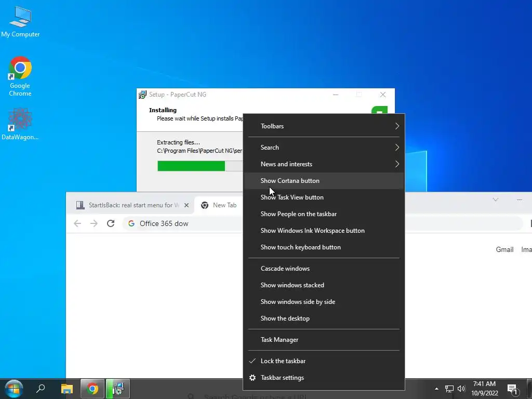Open the notification center icon
Image resolution: width=532 pixels, height=399 pixels.
coord(513,389)
